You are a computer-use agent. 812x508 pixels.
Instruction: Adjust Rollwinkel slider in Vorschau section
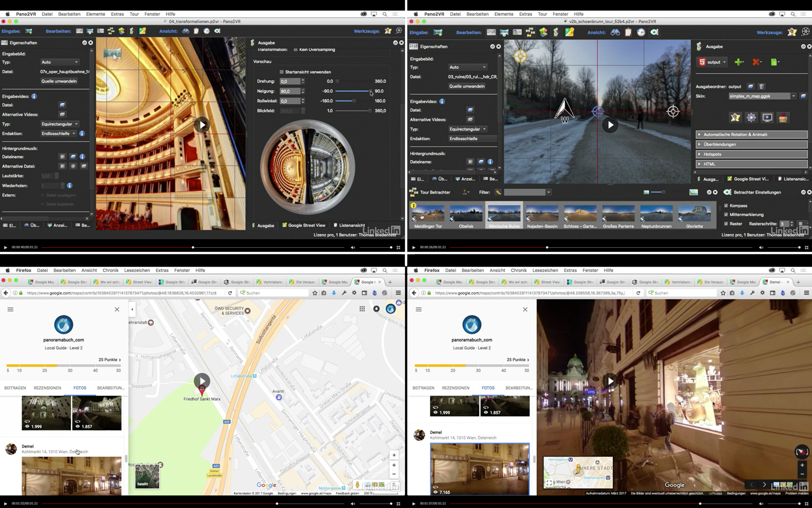pos(354,101)
